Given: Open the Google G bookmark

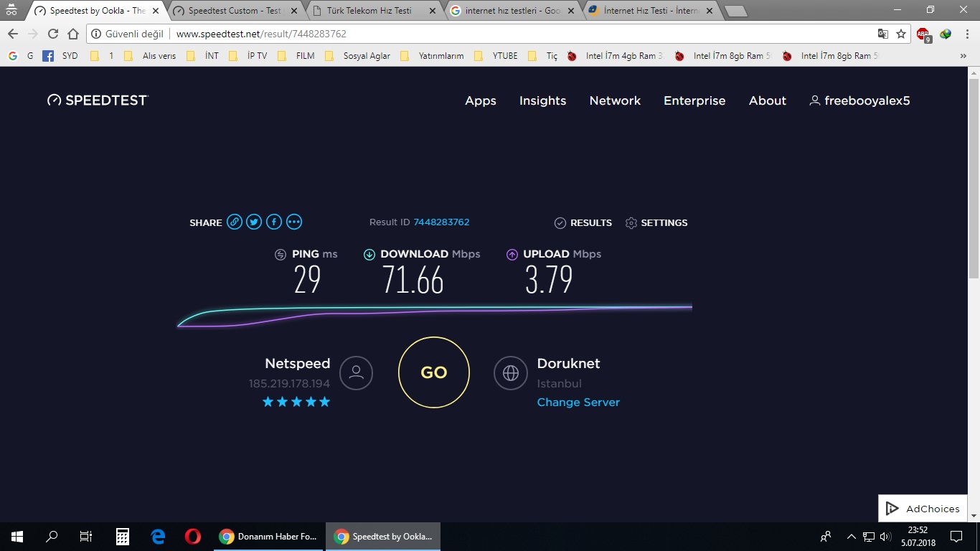Looking at the screenshot, I should 20,55.
